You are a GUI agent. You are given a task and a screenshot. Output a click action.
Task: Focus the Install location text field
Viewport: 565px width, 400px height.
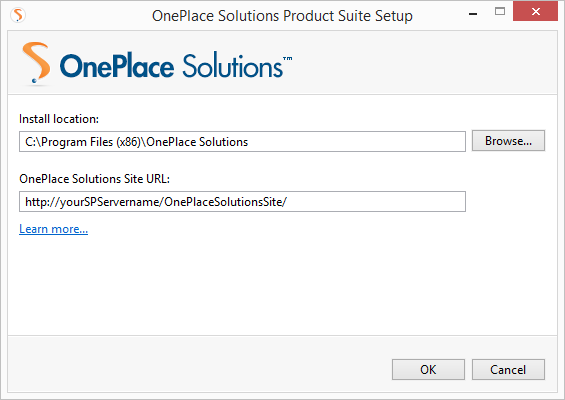tap(242, 142)
